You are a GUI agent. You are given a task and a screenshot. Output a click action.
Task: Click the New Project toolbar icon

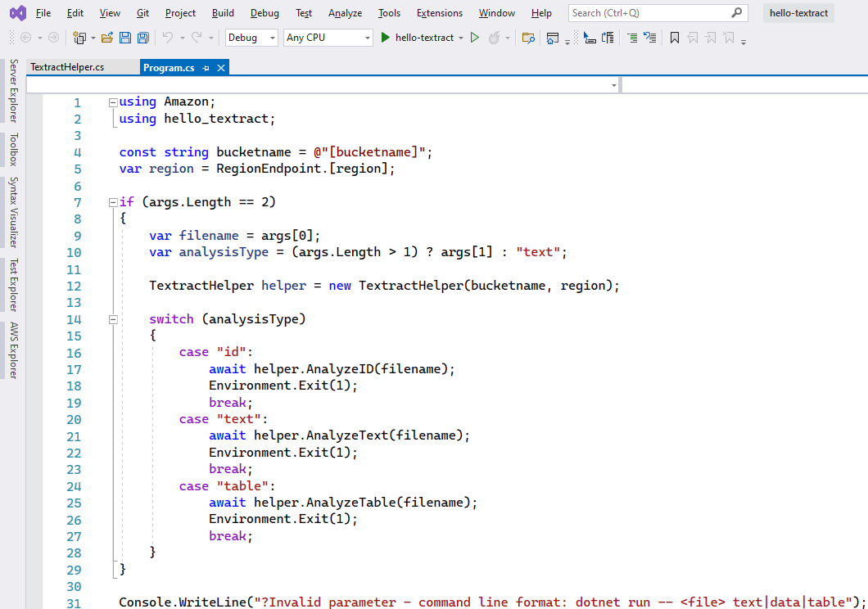79,38
